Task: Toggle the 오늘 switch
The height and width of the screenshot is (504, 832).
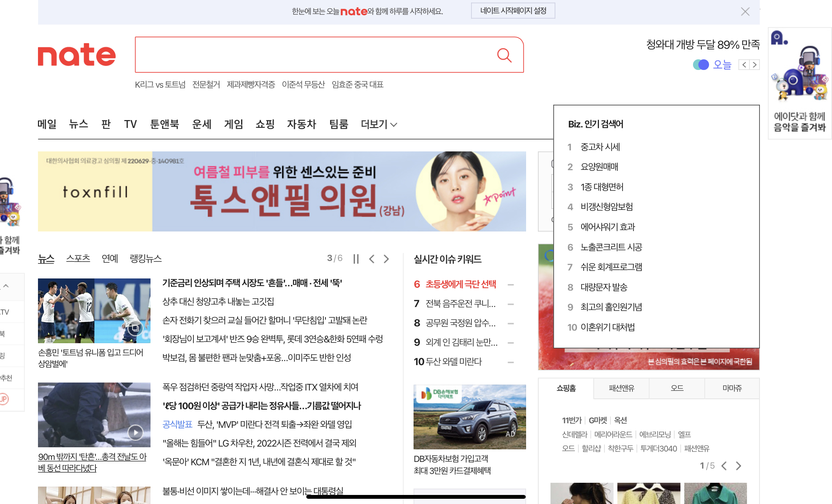Action: (x=701, y=65)
